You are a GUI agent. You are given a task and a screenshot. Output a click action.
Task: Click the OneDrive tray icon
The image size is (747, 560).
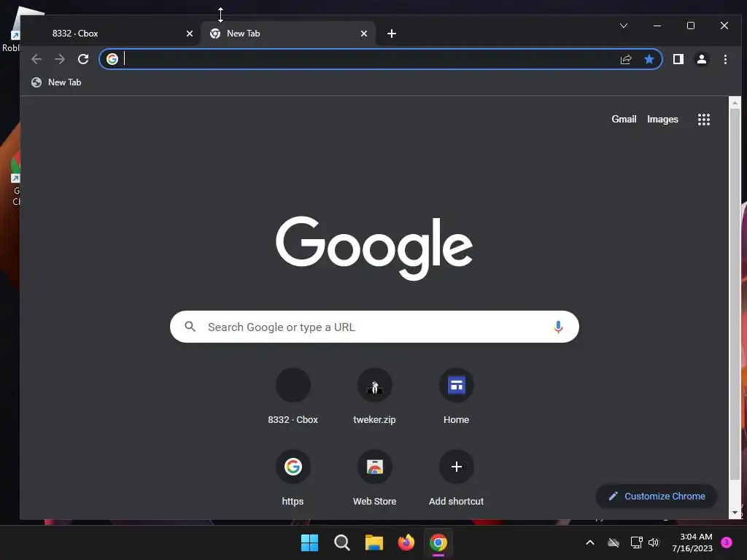coord(614,542)
